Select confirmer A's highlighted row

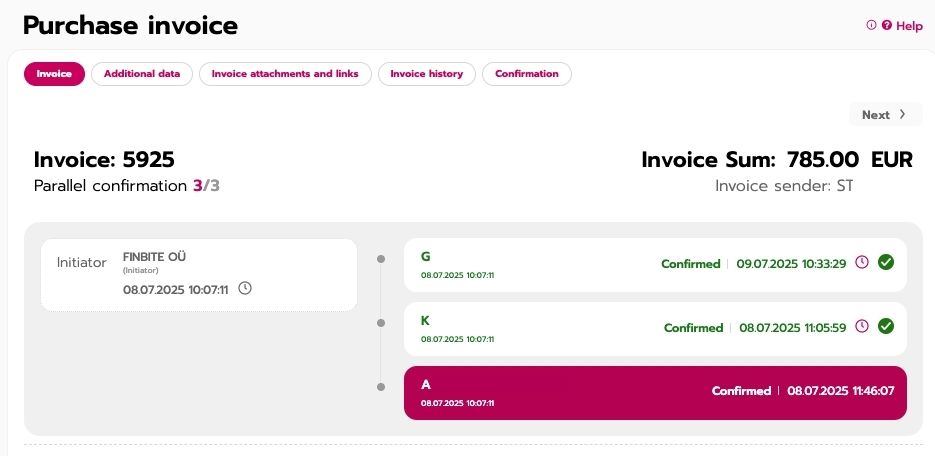point(655,392)
